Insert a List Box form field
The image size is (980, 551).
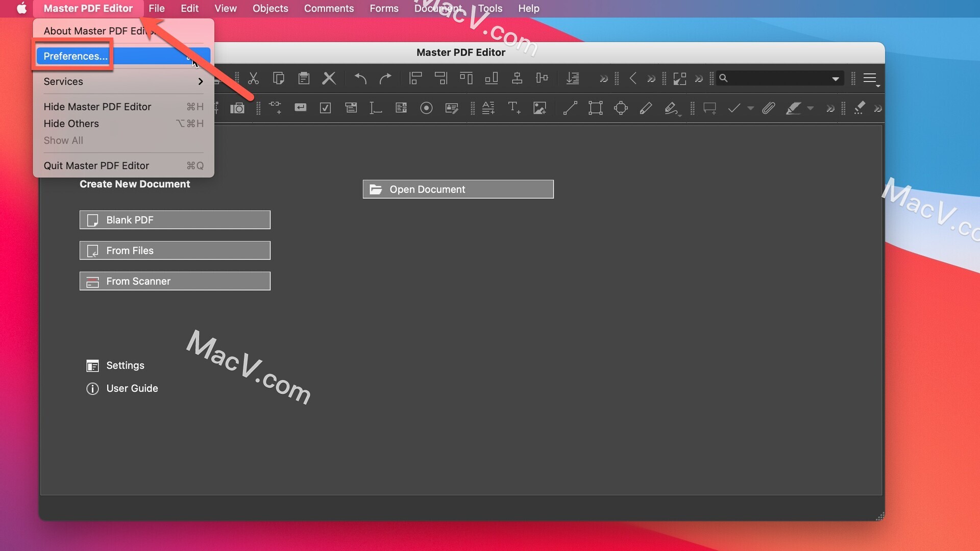point(401,108)
